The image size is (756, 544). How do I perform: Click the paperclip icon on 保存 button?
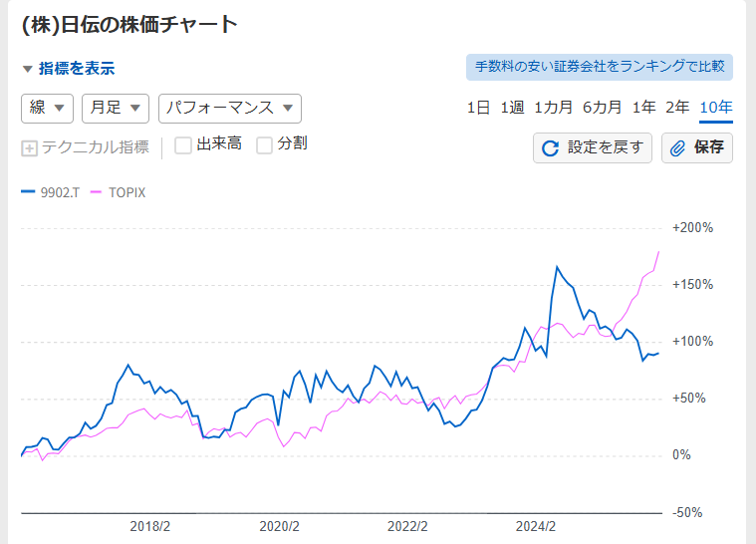coord(677,148)
